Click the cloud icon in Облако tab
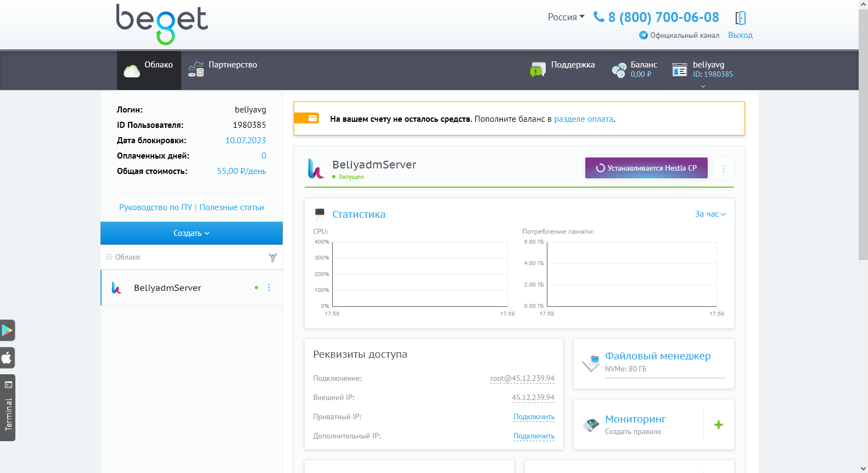 click(132, 71)
